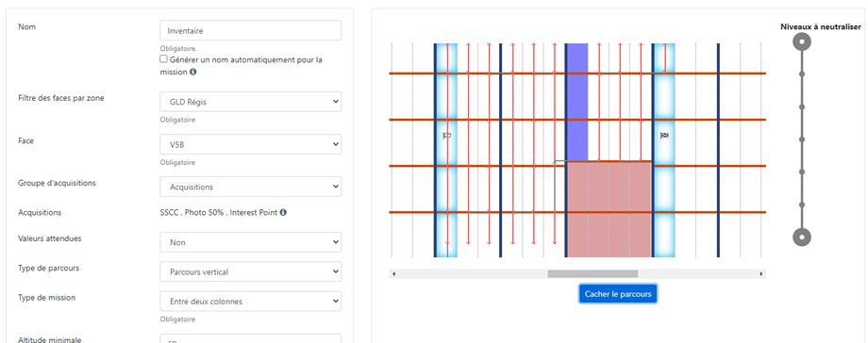Select the bottom handle of Niveaux slider
Viewport: 868px width, 343px height.
[x=802, y=237]
